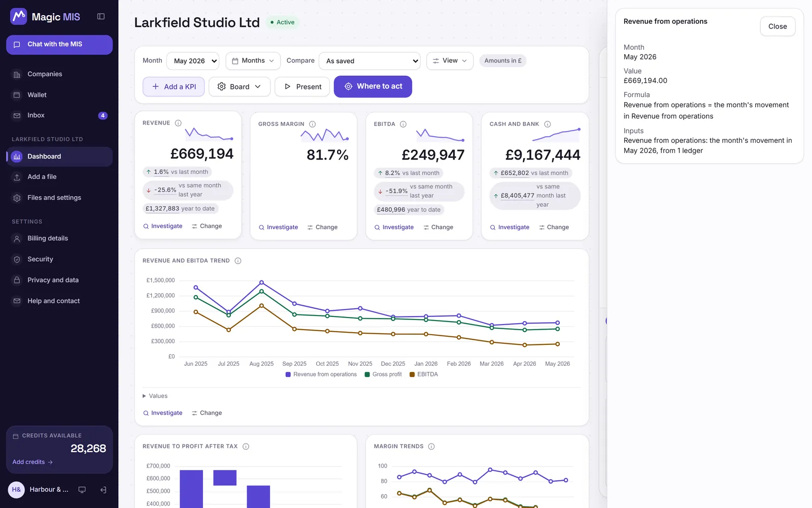Open the Compare dropdown showing As saved
The width and height of the screenshot is (812, 508).
click(x=369, y=61)
